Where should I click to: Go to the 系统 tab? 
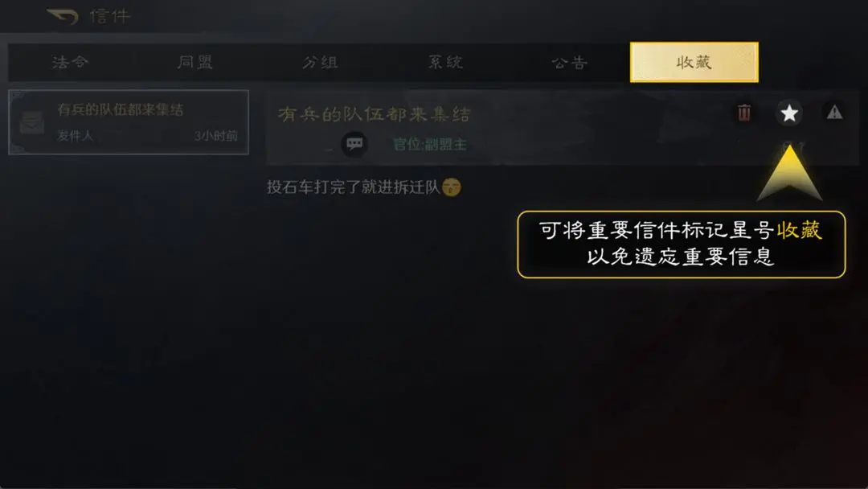pos(445,62)
